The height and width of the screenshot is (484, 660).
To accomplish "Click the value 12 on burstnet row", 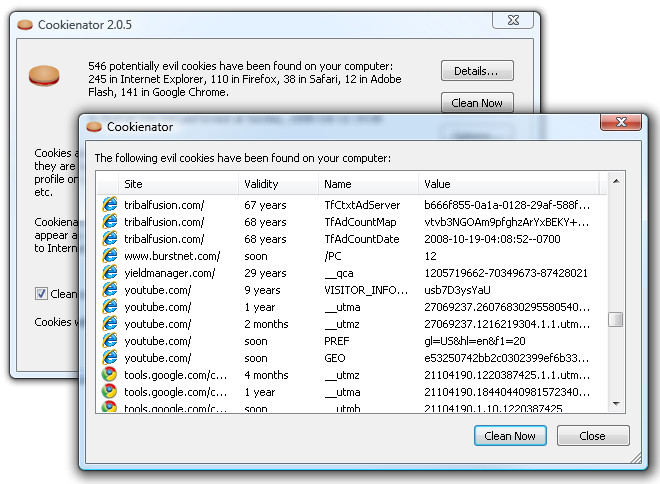I will pos(430,256).
